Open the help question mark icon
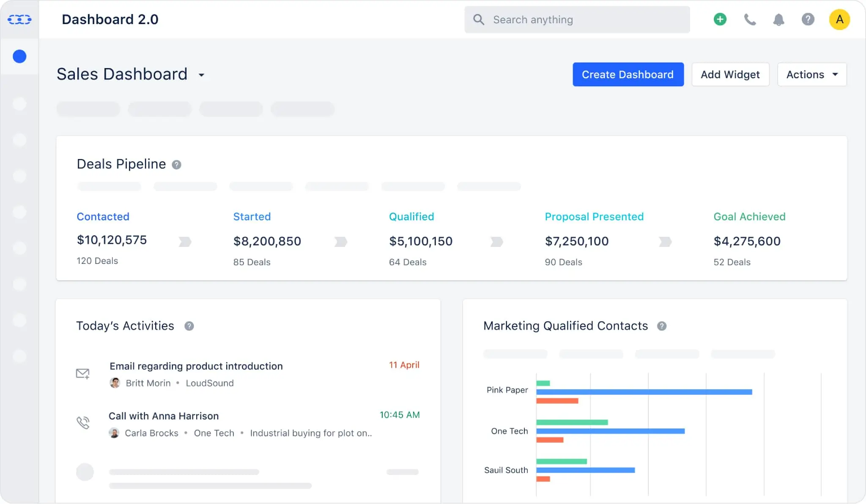 point(808,19)
